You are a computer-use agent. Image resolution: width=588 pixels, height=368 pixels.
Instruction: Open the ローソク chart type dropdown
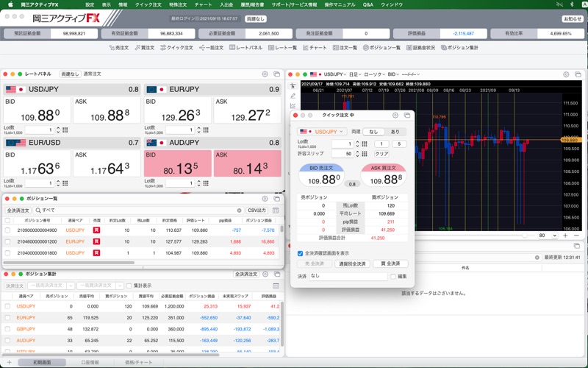pyautogui.click(x=373, y=74)
